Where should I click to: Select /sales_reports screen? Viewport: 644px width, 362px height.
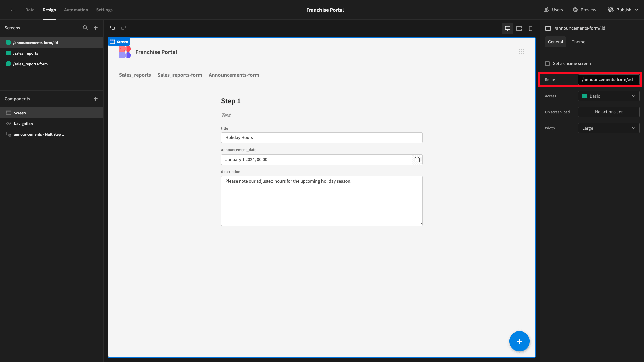click(52, 53)
